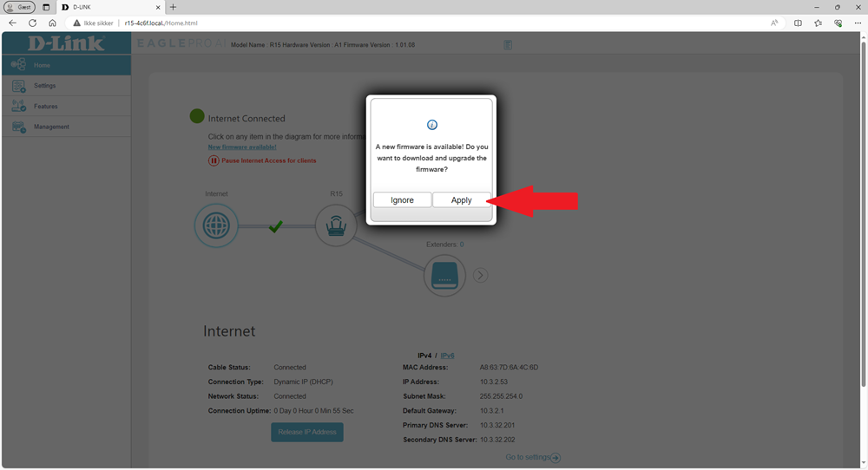Screen dimensions: 868x470
Task: Click the Go to settings arrow icon
Action: coord(556,458)
